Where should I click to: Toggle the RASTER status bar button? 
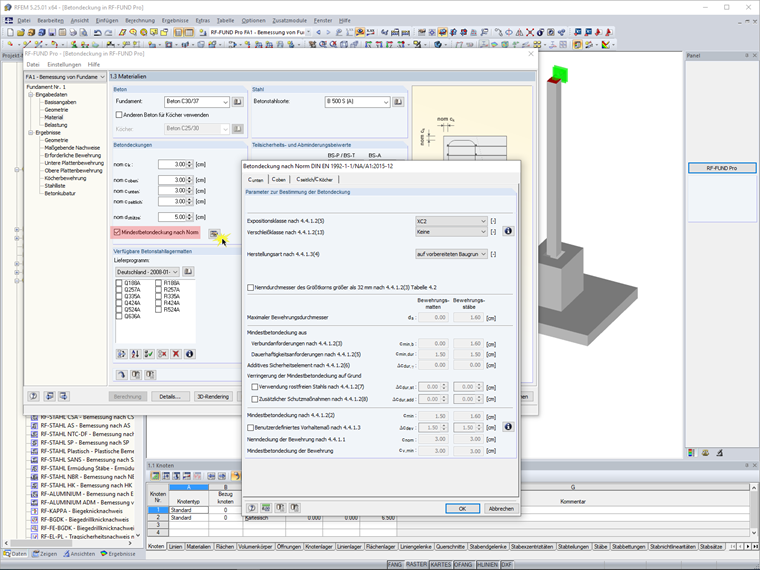(416, 565)
